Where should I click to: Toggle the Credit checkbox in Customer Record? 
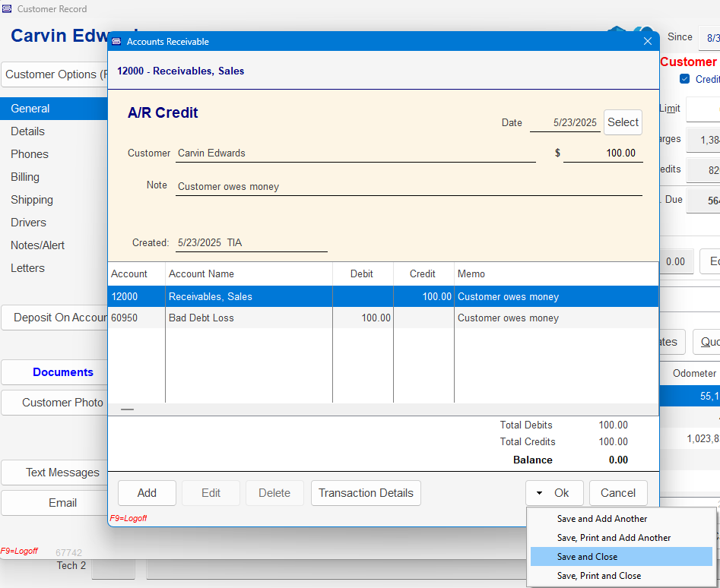[684, 79]
